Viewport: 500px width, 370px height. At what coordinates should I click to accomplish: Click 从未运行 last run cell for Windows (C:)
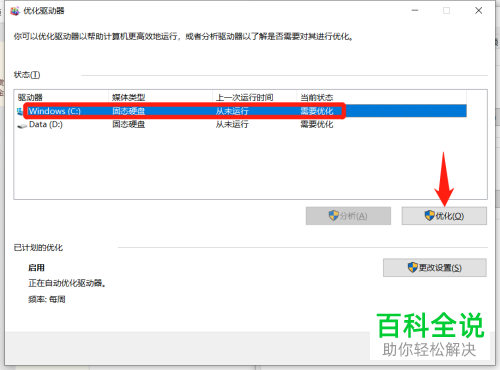(x=232, y=111)
